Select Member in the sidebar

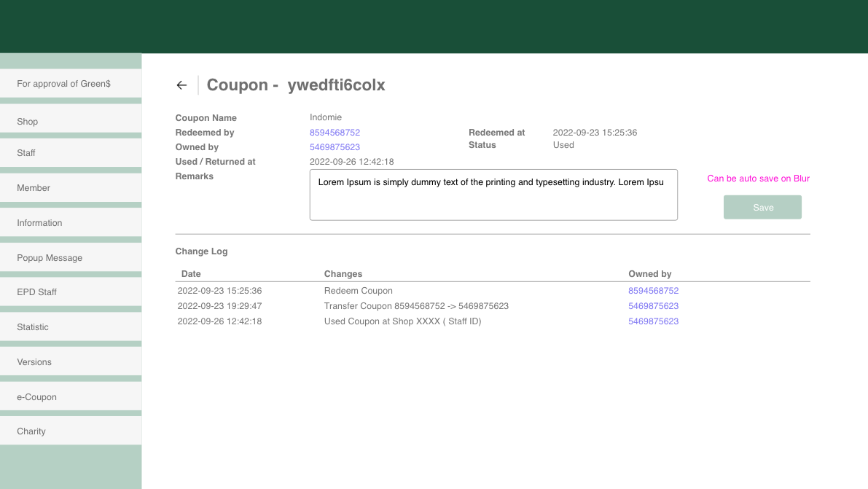[x=71, y=188]
